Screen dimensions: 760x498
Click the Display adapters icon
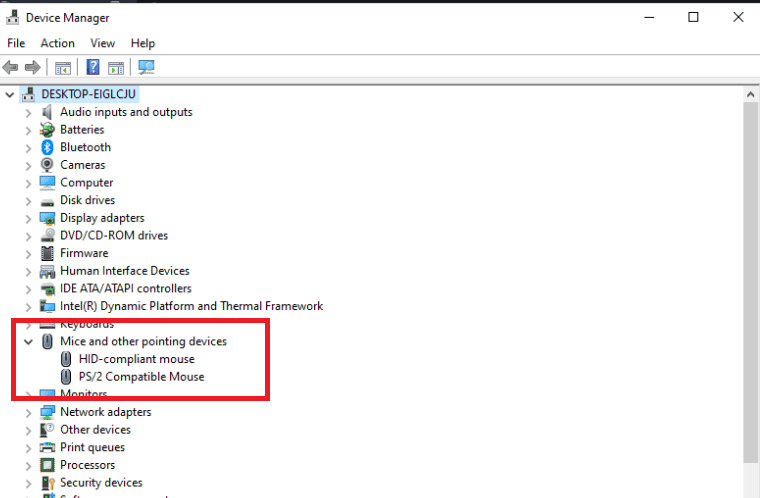click(x=47, y=218)
